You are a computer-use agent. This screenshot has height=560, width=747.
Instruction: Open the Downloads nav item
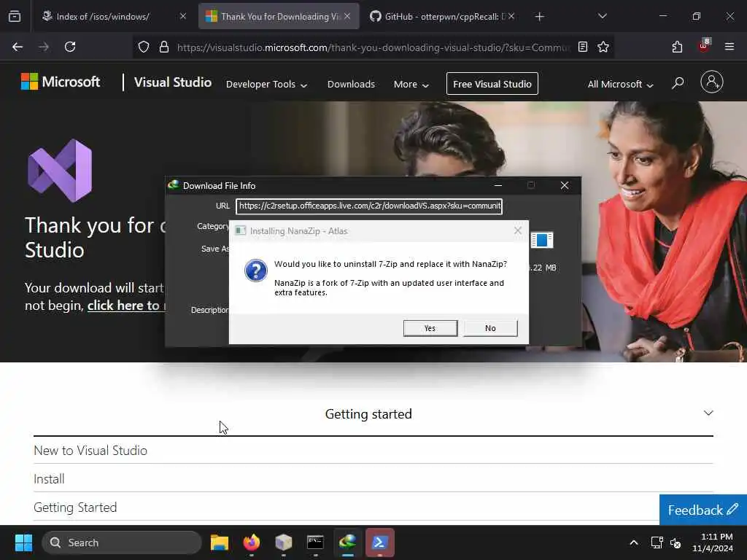(x=351, y=85)
